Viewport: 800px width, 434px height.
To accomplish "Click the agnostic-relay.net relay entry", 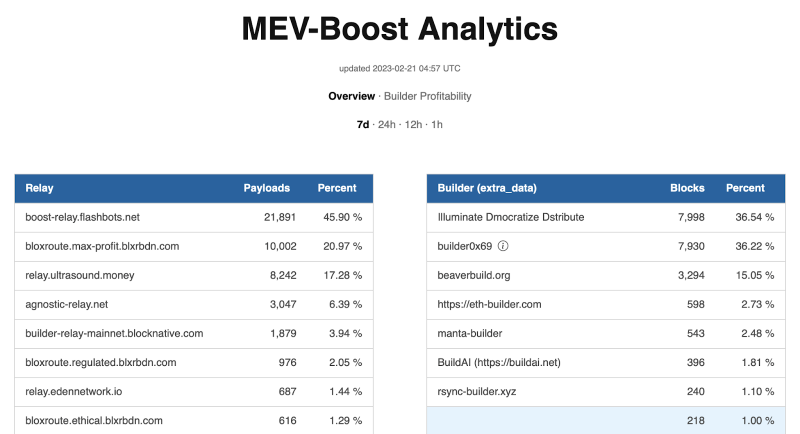I will [x=69, y=304].
